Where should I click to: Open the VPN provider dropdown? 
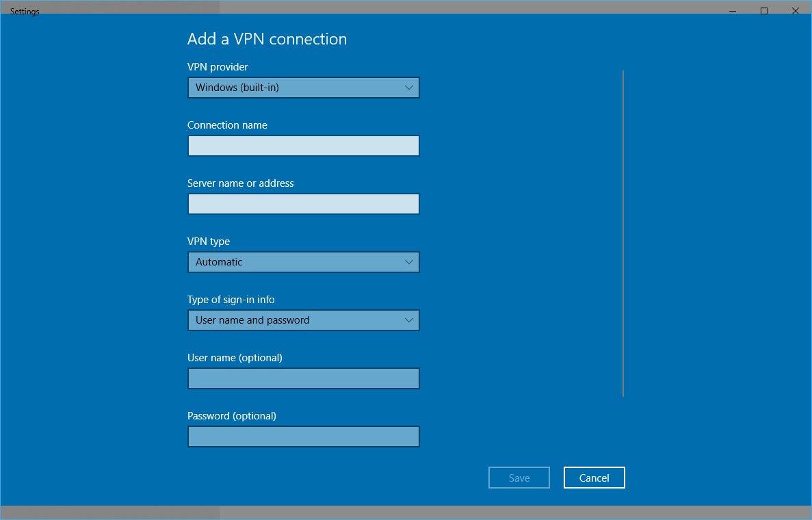pos(303,88)
